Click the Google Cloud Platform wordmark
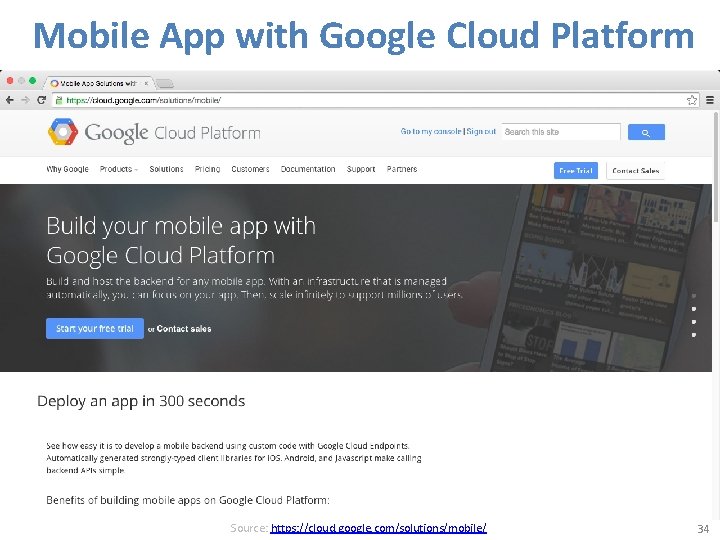 tap(173, 133)
